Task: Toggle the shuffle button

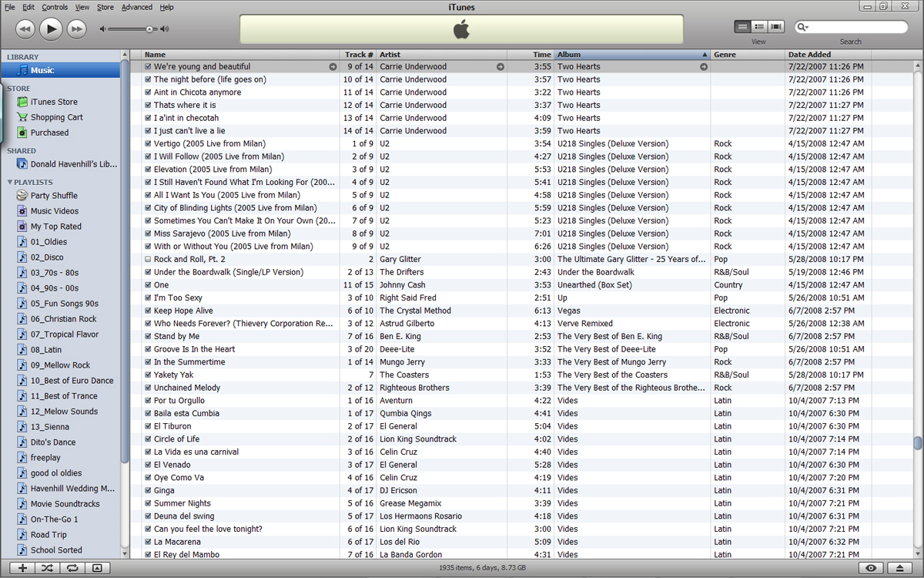Action: click(47, 568)
